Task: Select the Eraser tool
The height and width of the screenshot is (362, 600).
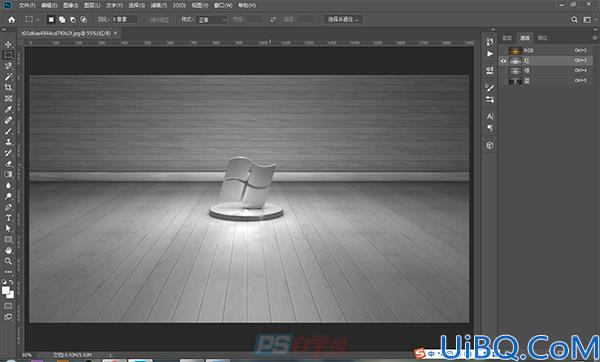Action: (x=8, y=163)
